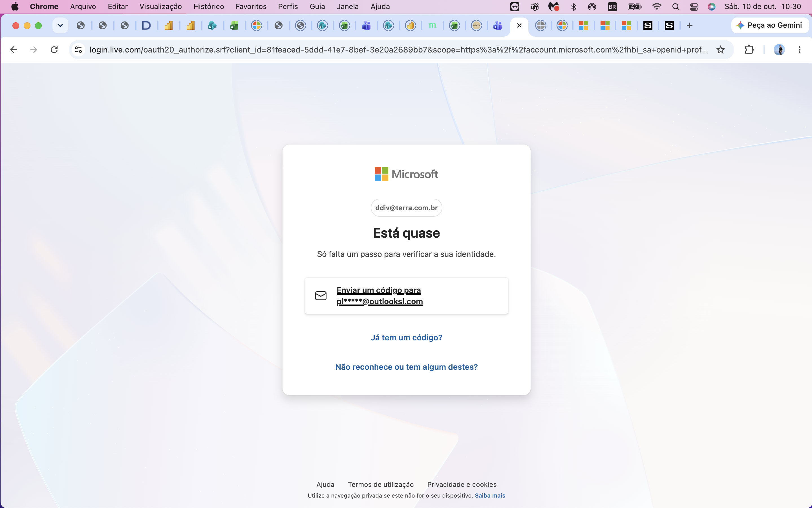Viewport: 812px width, 508px height.
Task: Open Termos de utilização link
Action: click(x=381, y=485)
